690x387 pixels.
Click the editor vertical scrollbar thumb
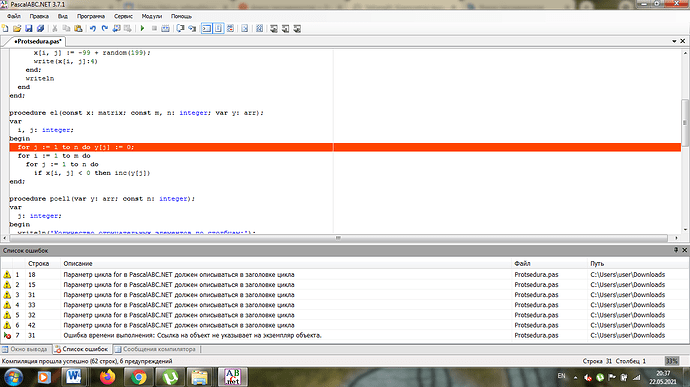coord(685,122)
